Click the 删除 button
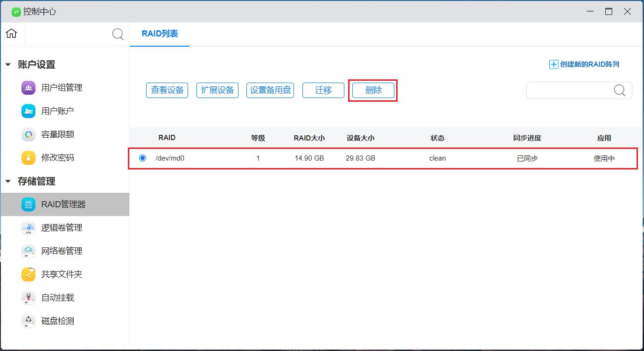Viewport: 644px width, 351px height. click(x=373, y=90)
